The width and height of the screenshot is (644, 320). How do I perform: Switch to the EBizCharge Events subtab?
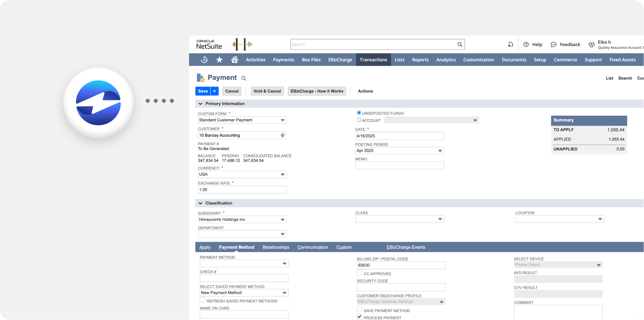(x=406, y=247)
